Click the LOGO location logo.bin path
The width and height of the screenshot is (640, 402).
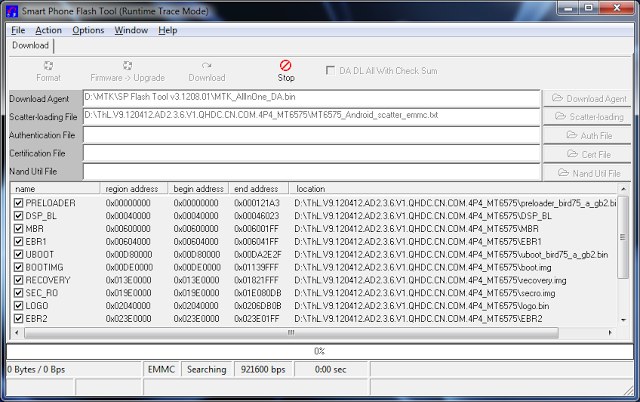click(x=422, y=306)
